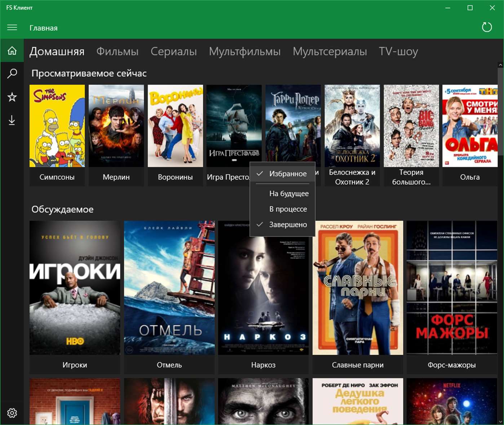Close the FS Клиент window
Screen dimensions: 504x425
[492, 8]
